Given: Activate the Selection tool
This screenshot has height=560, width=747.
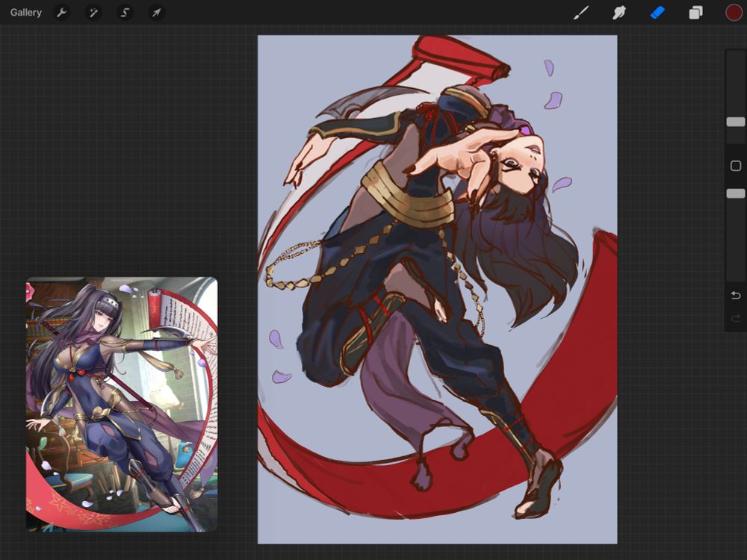Looking at the screenshot, I should tap(125, 13).
